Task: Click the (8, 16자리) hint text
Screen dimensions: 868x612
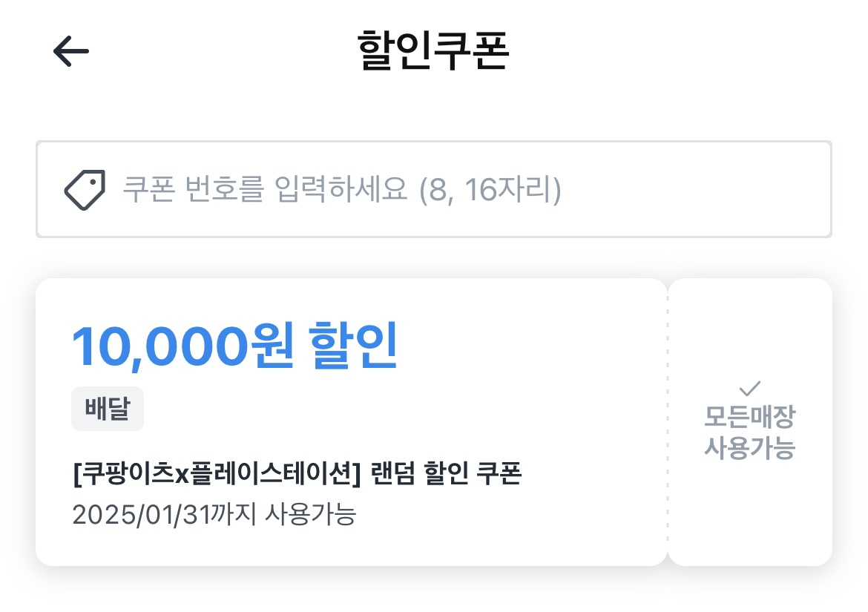Action: pyautogui.click(x=490, y=190)
